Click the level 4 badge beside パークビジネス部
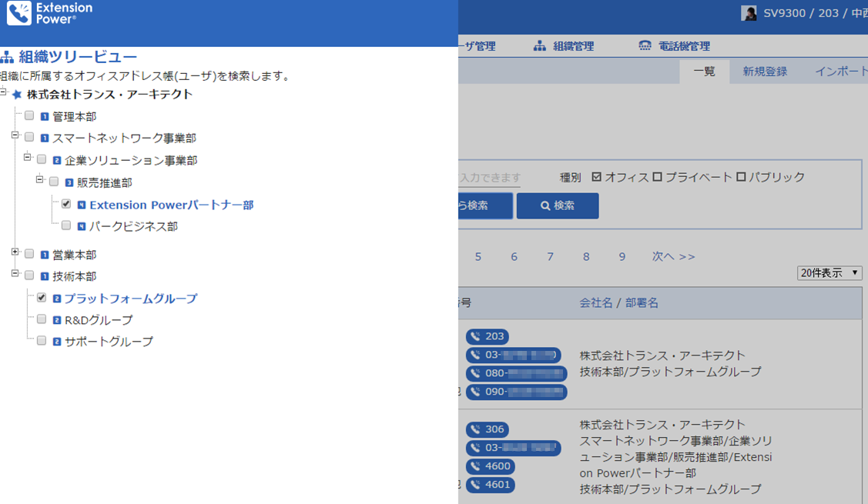 pos(82,226)
